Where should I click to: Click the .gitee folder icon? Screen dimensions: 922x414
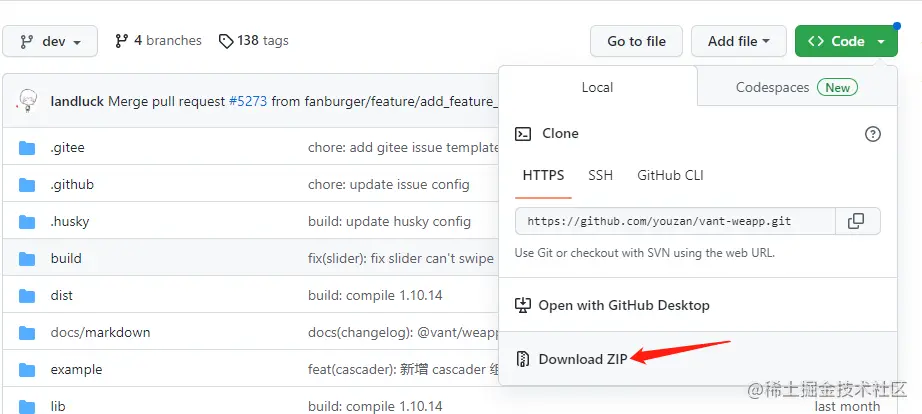(27, 148)
